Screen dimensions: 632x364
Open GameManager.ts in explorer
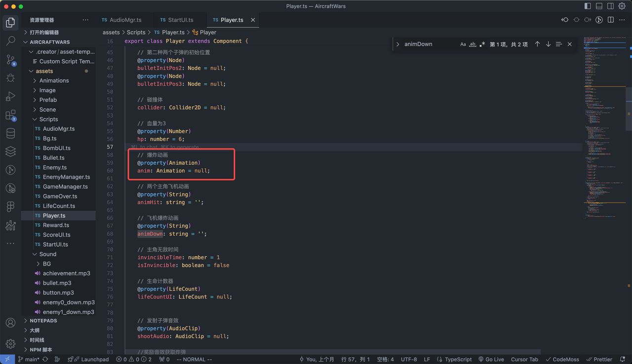click(65, 186)
